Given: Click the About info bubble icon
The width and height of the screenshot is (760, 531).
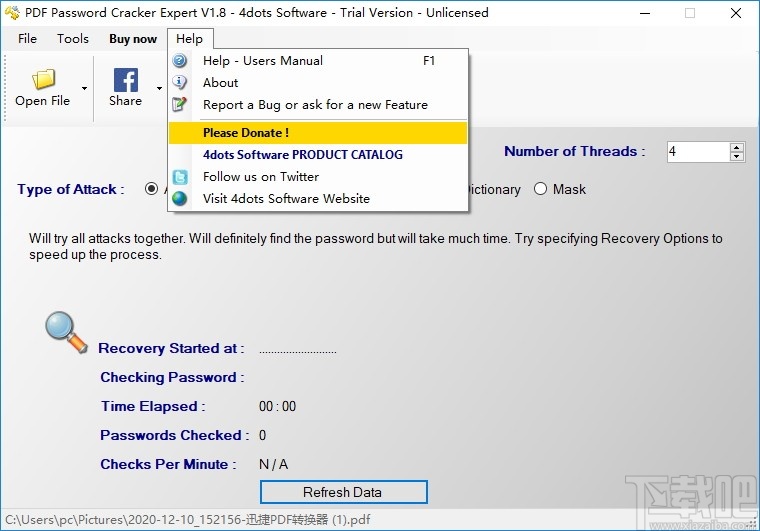Looking at the screenshot, I should pyautogui.click(x=180, y=82).
